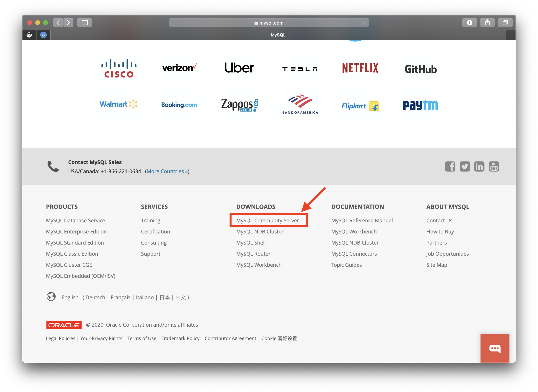This screenshot has height=392, width=538.
Task: Switch language to Italiano
Action: [145, 297]
